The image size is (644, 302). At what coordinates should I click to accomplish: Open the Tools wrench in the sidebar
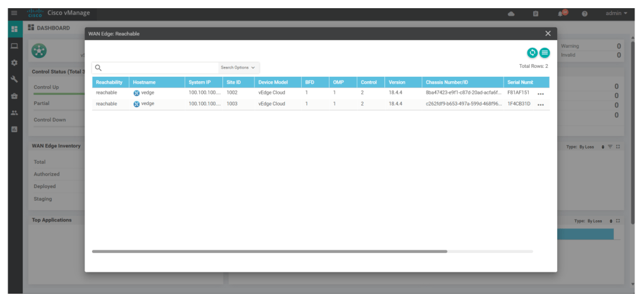pos(14,79)
